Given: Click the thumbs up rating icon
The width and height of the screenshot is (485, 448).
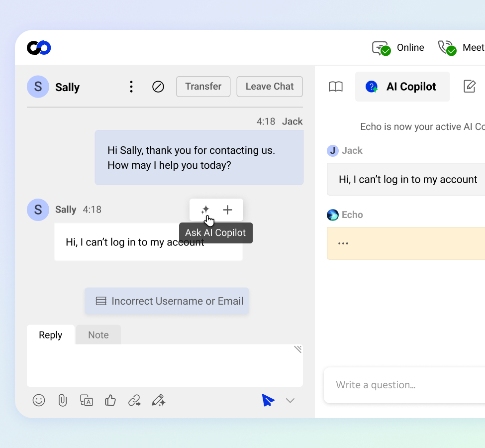Looking at the screenshot, I should [x=110, y=400].
